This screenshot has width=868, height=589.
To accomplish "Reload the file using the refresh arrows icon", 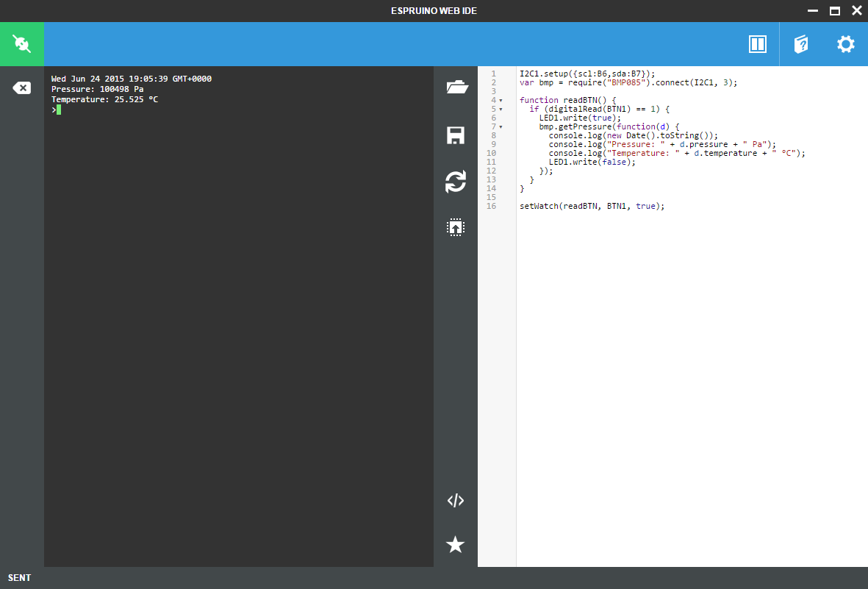I will (456, 182).
